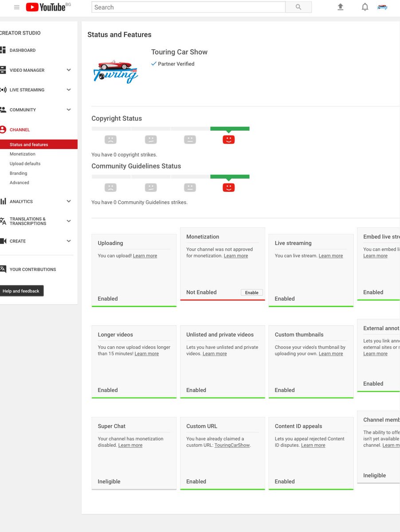400x532 pixels.
Task: Click the neutral face under Copyright Status
Action: 190,140
